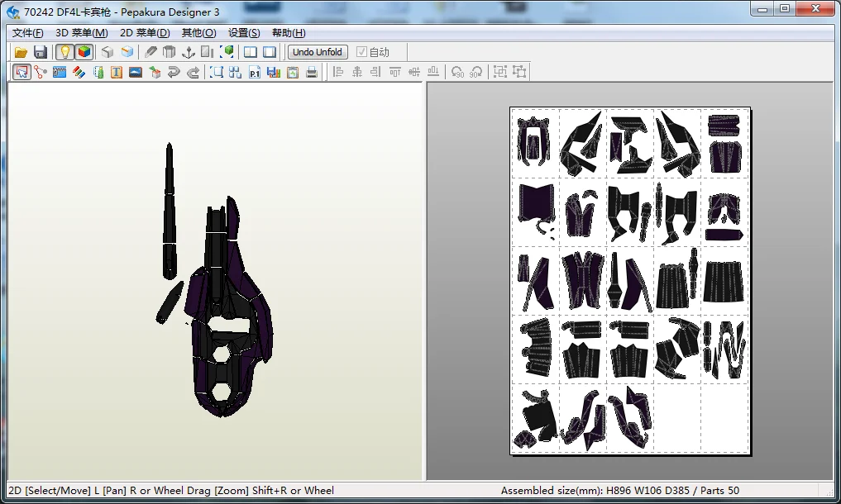Toggle the colored cube texture button

[x=84, y=52]
